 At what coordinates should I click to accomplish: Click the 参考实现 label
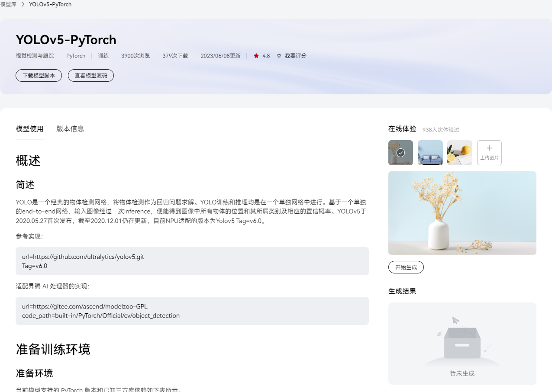pos(29,236)
